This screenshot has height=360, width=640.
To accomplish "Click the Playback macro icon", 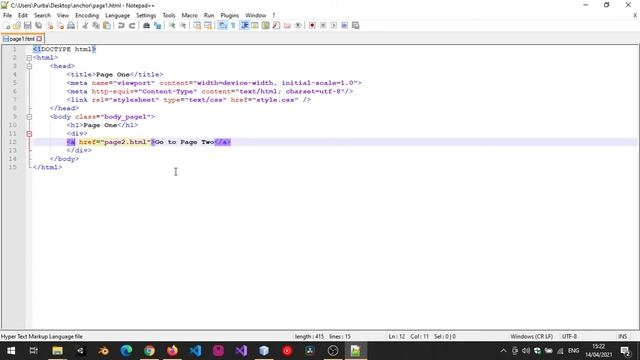I will 334,25.
